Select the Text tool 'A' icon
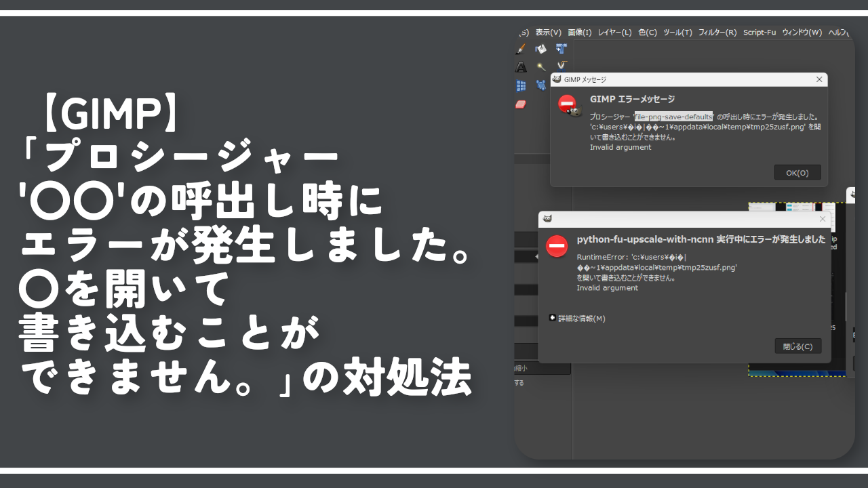The width and height of the screenshot is (868, 488). [521, 67]
